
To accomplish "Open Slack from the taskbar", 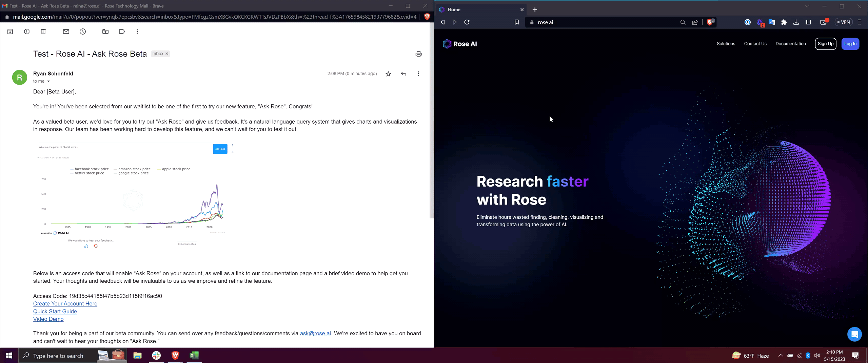I will tap(156, 356).
